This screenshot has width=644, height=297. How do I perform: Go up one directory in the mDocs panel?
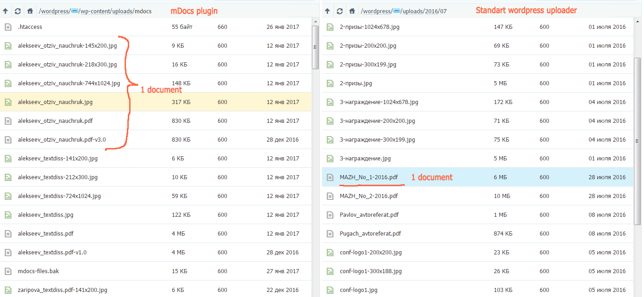(x=5, y=11)
